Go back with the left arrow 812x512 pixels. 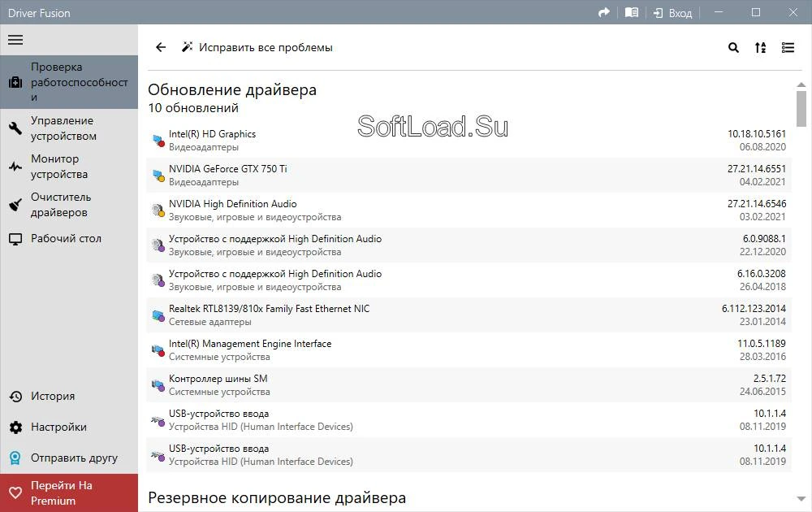point(161,47)
